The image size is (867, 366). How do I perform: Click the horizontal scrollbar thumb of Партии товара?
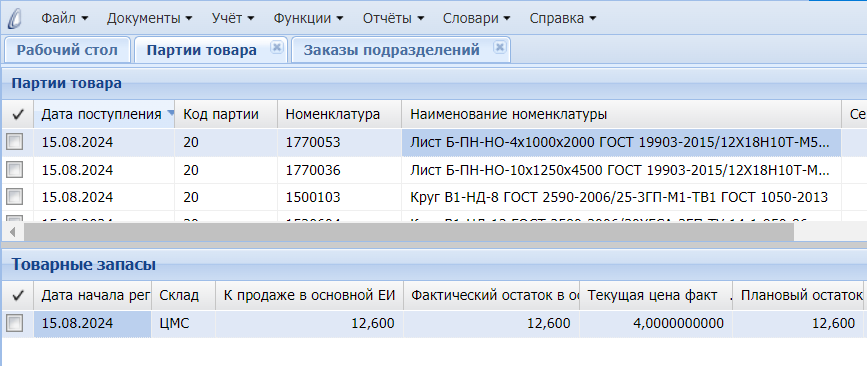409,232
